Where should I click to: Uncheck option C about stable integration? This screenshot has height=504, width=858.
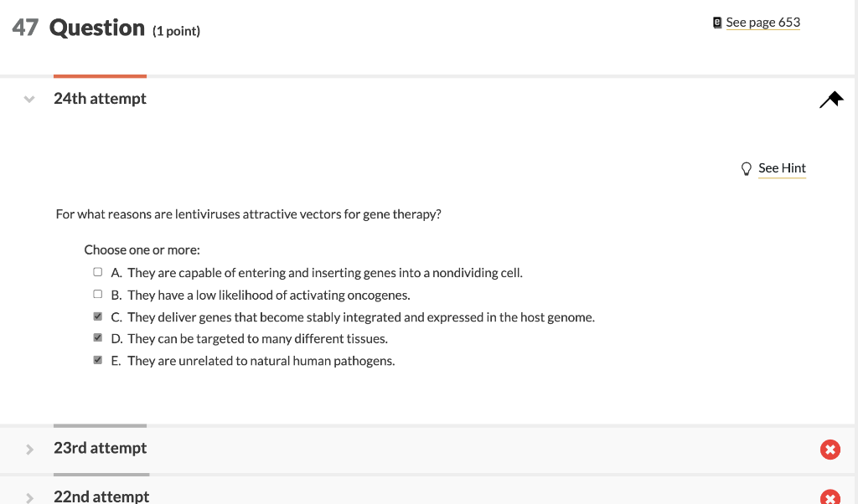98,317
